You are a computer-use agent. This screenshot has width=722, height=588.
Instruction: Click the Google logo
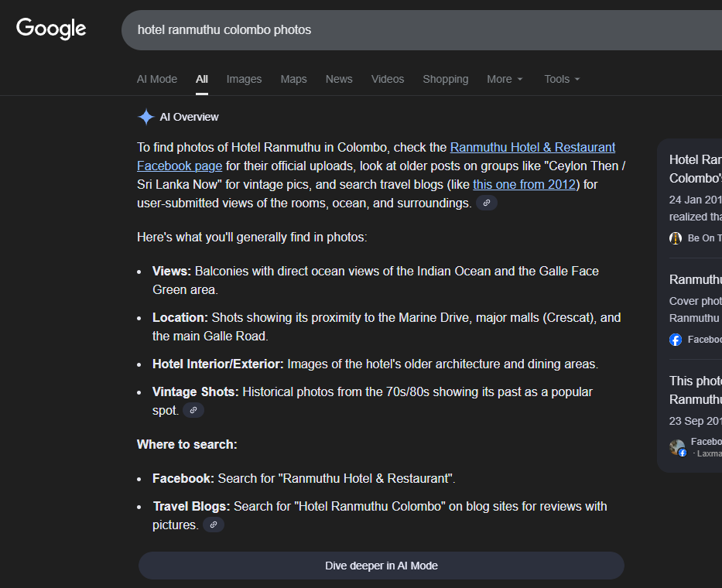tap(51, 29)
